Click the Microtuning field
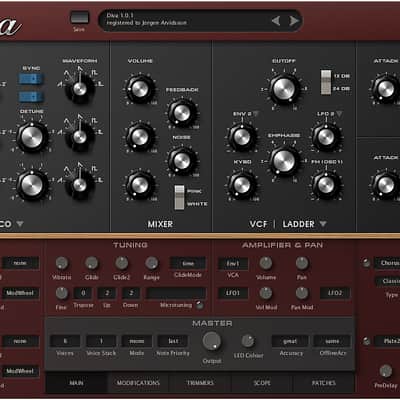Image resolution: width=400 pixels, height=400 pixels. (x=176, y=293)
